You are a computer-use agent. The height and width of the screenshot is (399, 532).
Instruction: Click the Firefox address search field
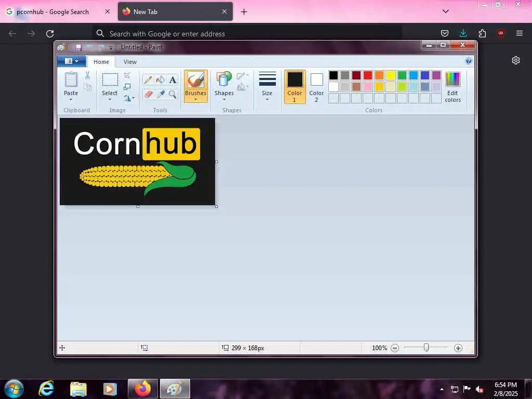tap(247, 34)
